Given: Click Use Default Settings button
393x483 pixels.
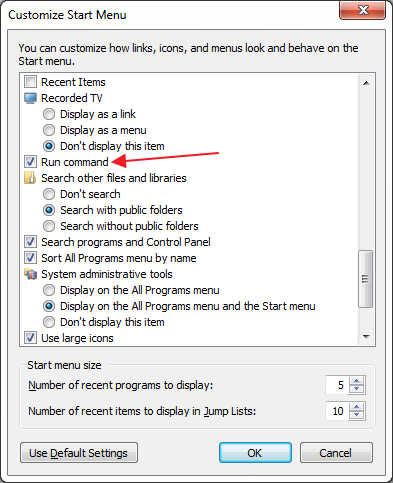Looking at the screenshot, I should click(79, 453).
